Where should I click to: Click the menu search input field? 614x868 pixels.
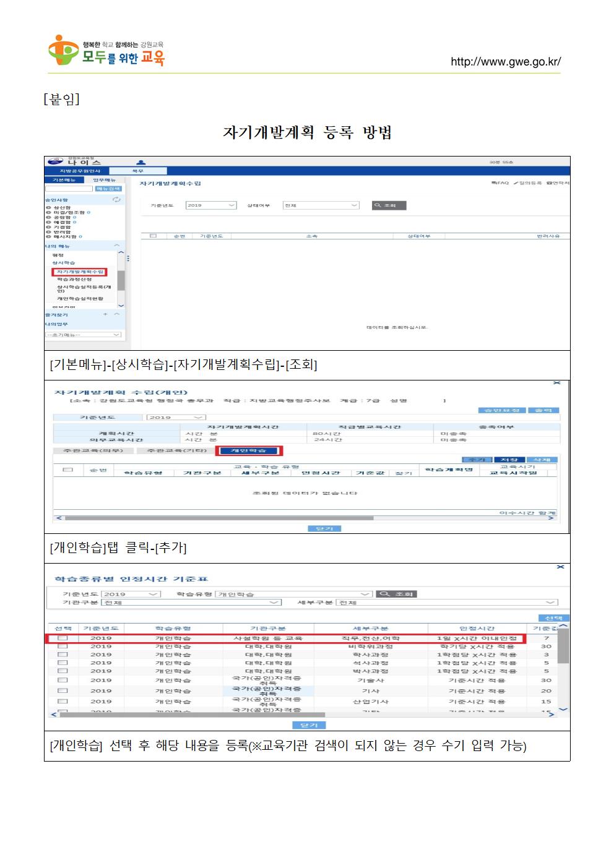[69, 189]
